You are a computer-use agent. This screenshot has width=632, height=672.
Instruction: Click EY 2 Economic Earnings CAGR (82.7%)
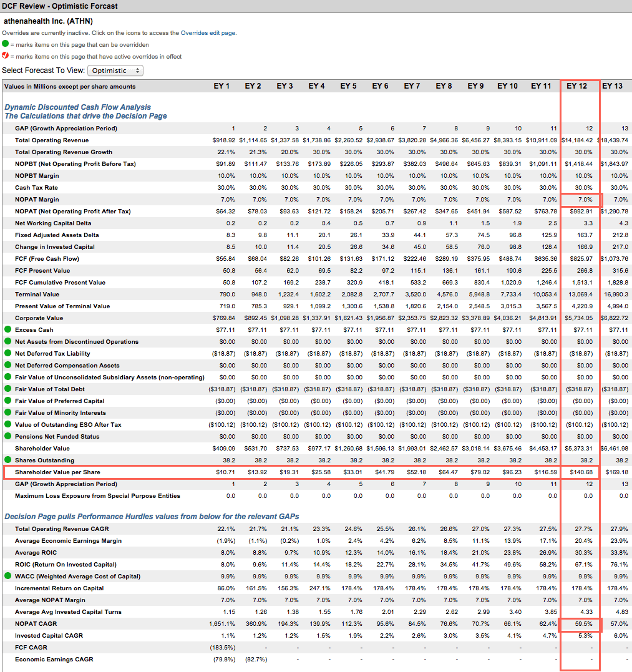(x=256, y=659)
